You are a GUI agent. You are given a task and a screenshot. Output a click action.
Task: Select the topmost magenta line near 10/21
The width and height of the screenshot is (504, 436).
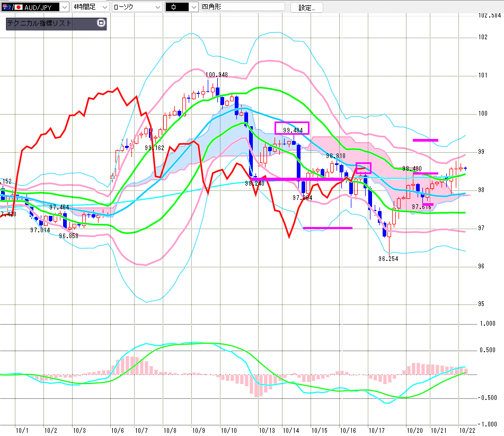point(426,140)
